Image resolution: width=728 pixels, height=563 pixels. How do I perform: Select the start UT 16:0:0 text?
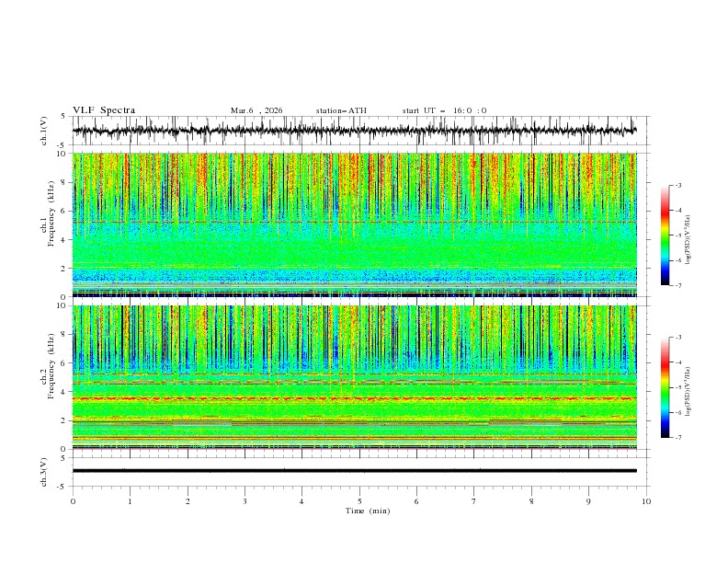(444, 110)
